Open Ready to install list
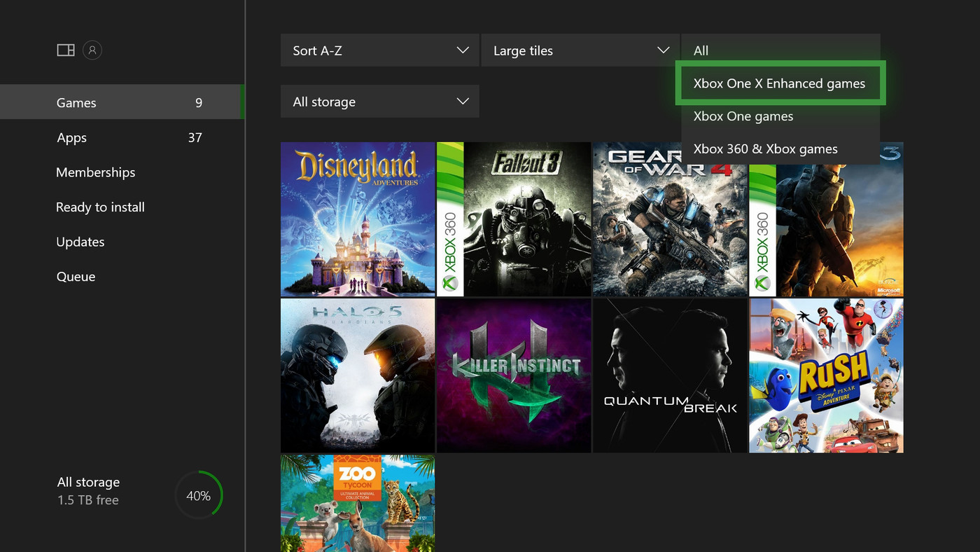 point(100,207)
